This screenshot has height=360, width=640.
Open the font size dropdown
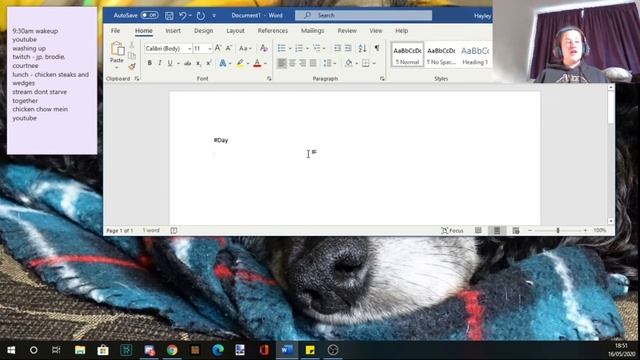click(x=209, y=49)
